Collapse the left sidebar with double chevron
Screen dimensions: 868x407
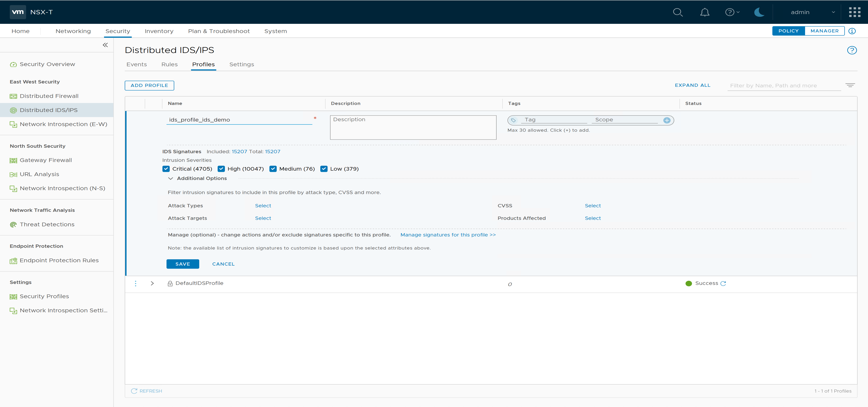[x=105, y=45]
